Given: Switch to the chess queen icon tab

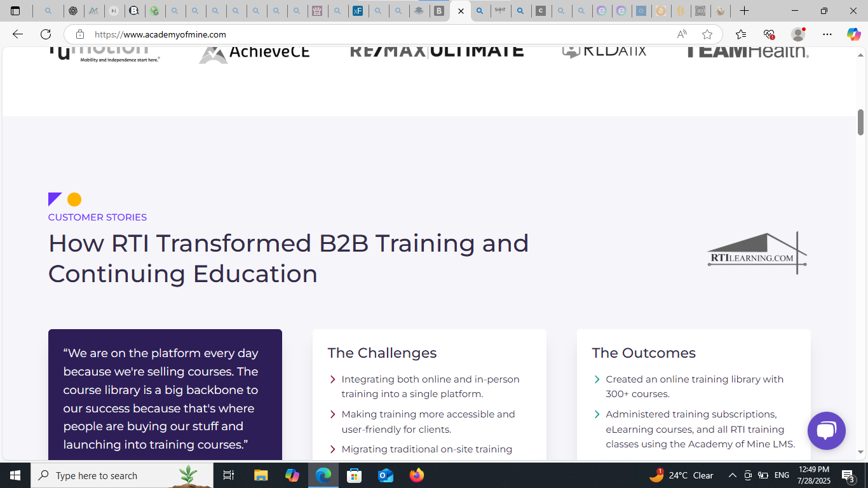Looking at the screenshot, I should click(x=317, y=11).
